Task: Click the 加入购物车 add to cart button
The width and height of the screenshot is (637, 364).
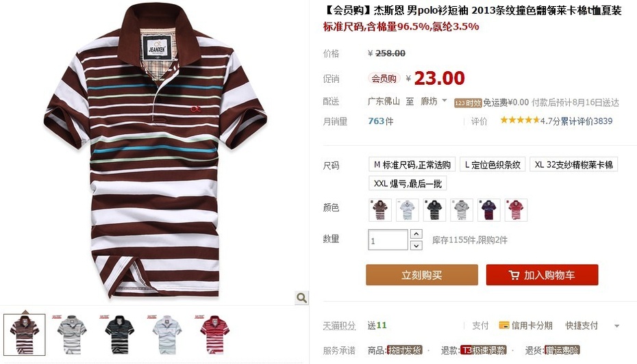Action: (542, 275)
